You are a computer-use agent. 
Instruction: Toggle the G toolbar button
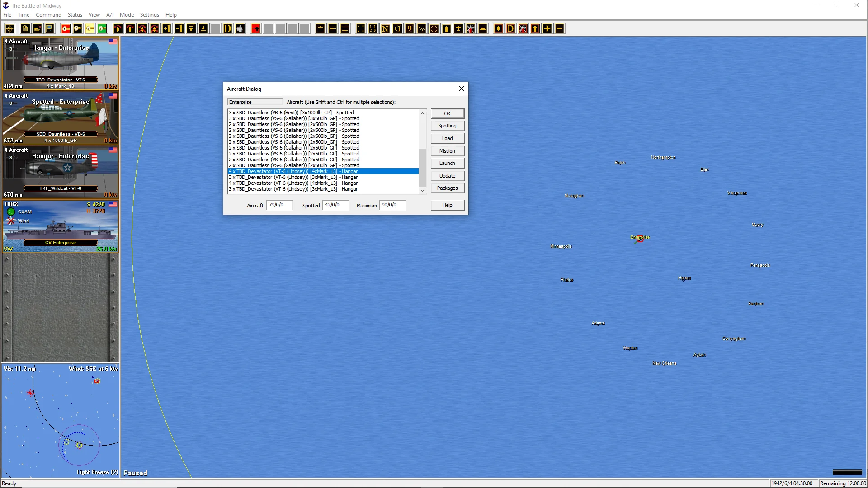[397, 29]
